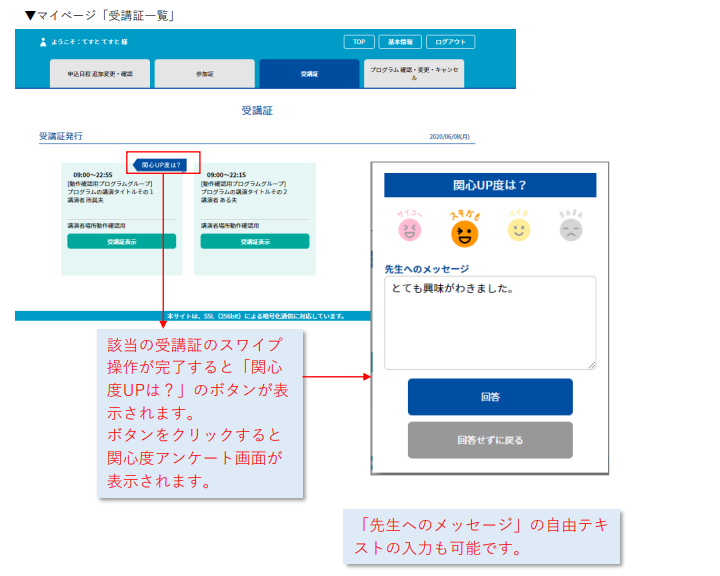This screenshot has width=720, height=576.
Task: Click 'プログラムの講演タイトルその2' text
Action: (244, 192)
